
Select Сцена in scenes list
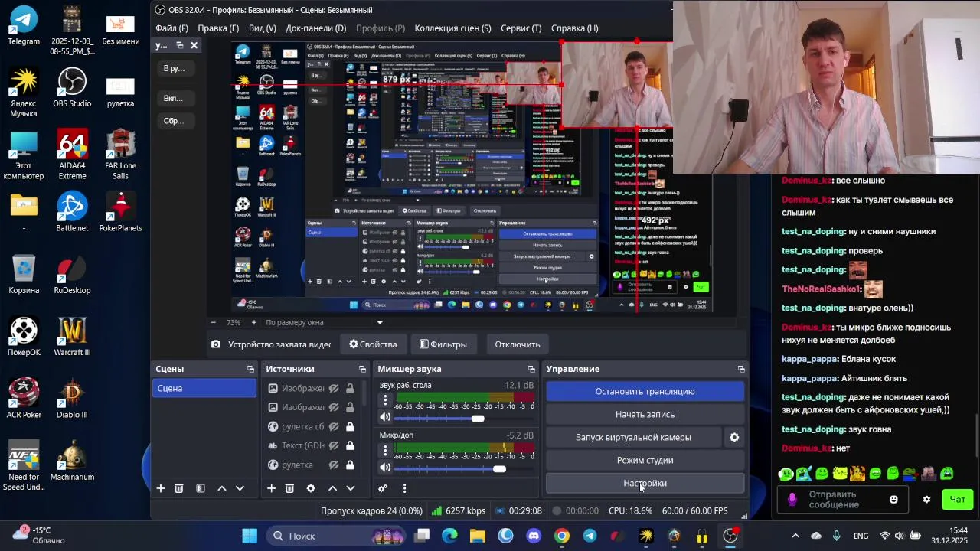click(204, 388)
